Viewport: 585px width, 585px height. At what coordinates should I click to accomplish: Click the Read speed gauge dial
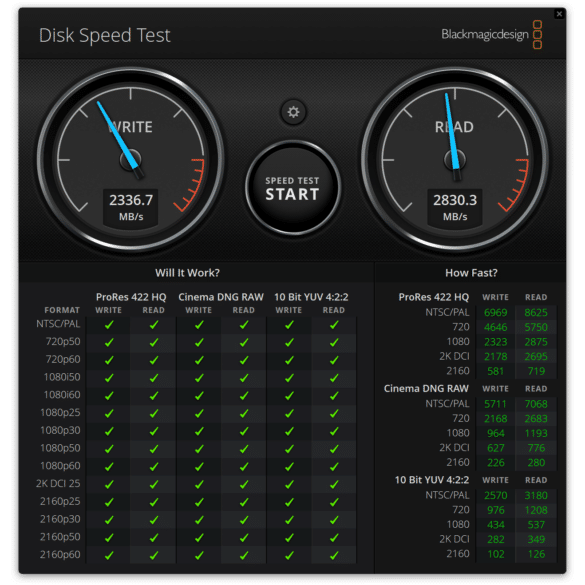[x=455, y=160]
